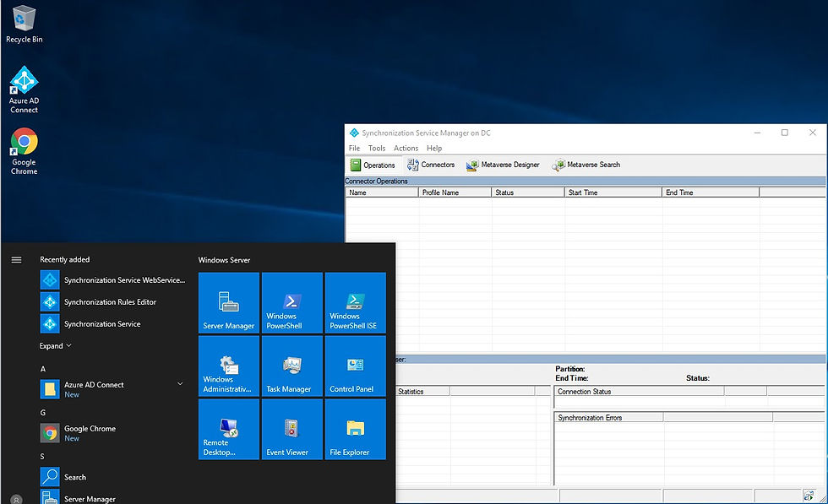Open the Remote Desktop Connection tile

229,430
